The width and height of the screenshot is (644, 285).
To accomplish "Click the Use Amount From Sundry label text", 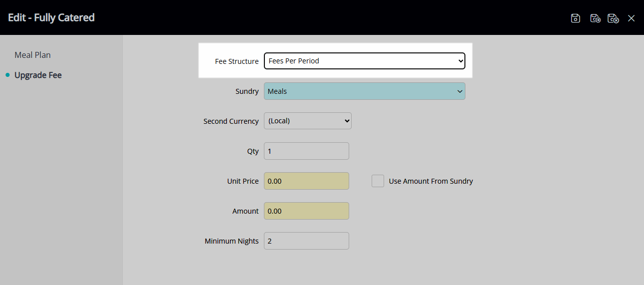I will coord(431,181).
